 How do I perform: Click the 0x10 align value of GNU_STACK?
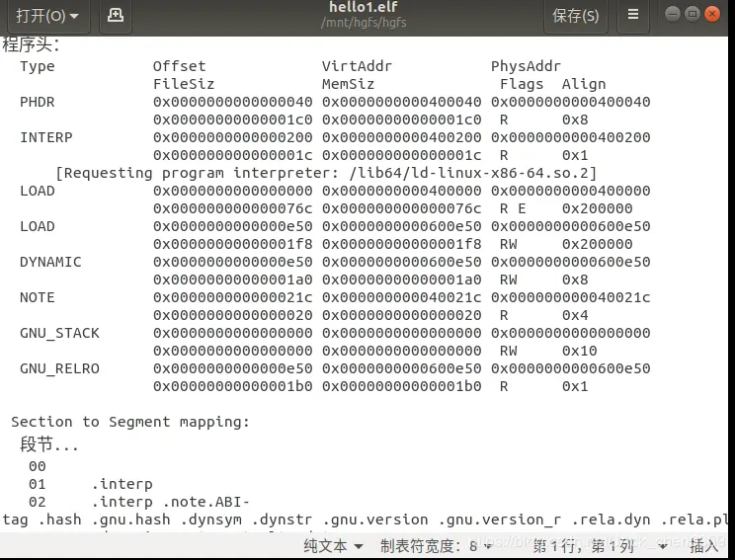tap(579, 351)
